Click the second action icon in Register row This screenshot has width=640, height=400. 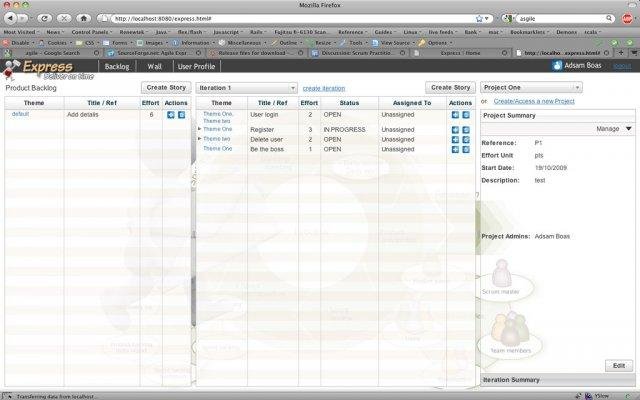[466, 130]
